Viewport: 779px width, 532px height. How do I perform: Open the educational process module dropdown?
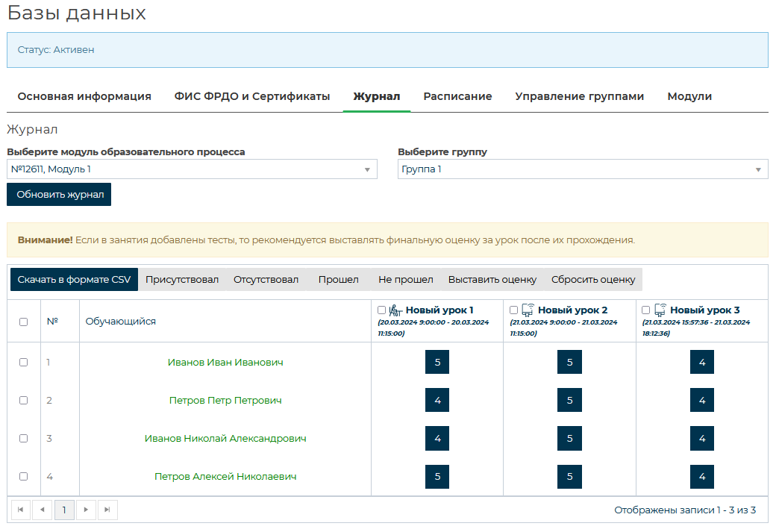(x=192, y=169)
